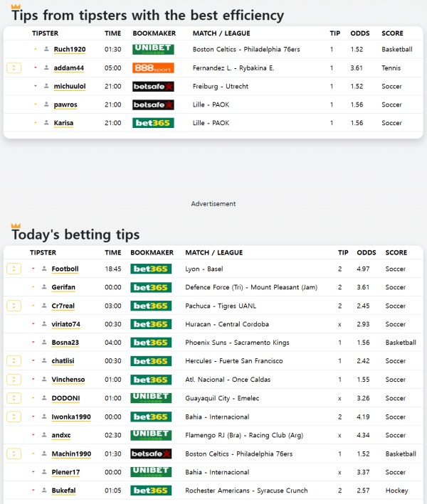The height and width of the screenshot is (504, 427).
Task: Click the betsafe logo in michuulol's row
Action: 153,87
